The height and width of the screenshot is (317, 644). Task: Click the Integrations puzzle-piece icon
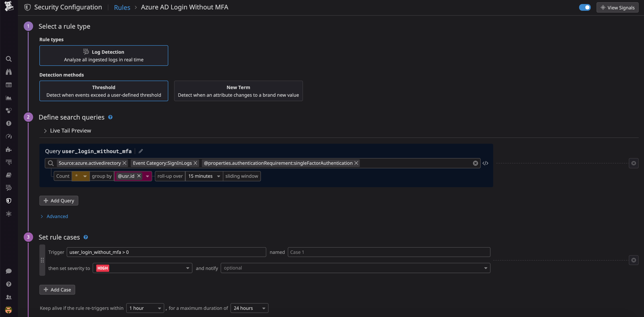coord(9,149)
